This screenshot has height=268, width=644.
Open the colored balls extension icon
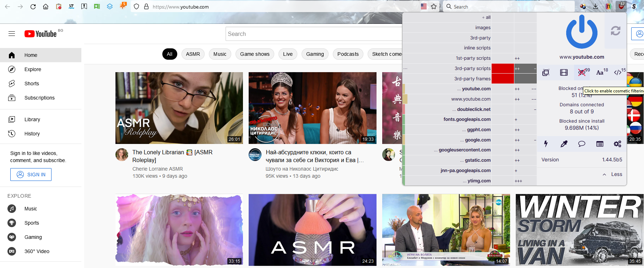[583, 6]
